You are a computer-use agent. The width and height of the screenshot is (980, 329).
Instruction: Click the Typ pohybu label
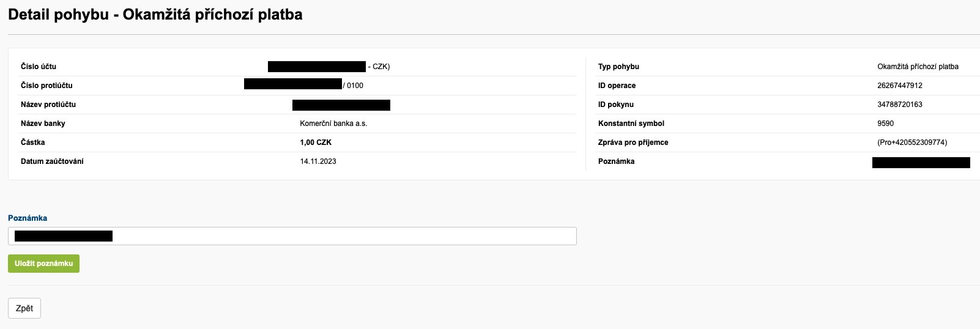[x=618, y=67]
